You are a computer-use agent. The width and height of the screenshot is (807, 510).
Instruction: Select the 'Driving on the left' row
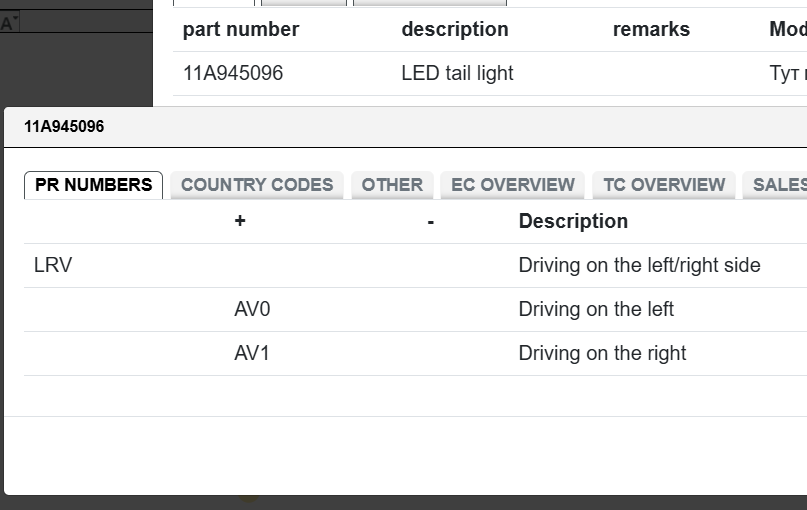596,309
